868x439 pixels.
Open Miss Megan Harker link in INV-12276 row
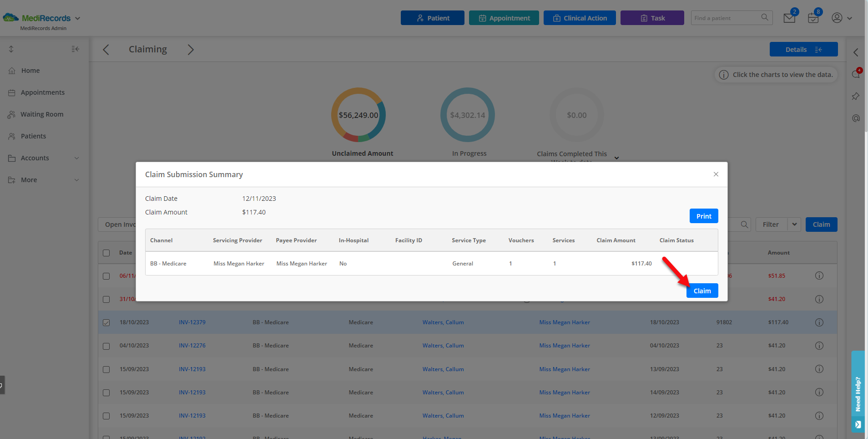(565, 346)
